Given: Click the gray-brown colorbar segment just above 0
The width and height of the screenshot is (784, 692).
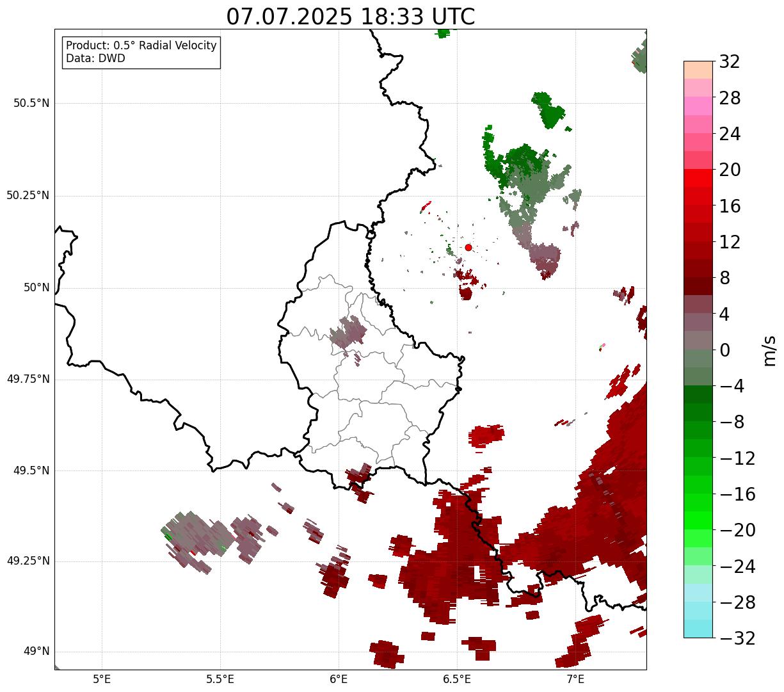Looking at the screenshot, I should (698, 340).
